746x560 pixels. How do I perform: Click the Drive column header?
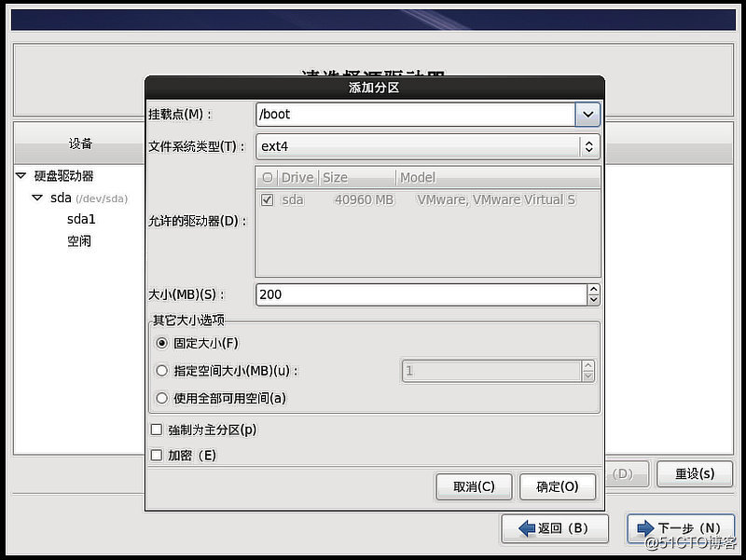pyautogui.click(x=297, y=178)
